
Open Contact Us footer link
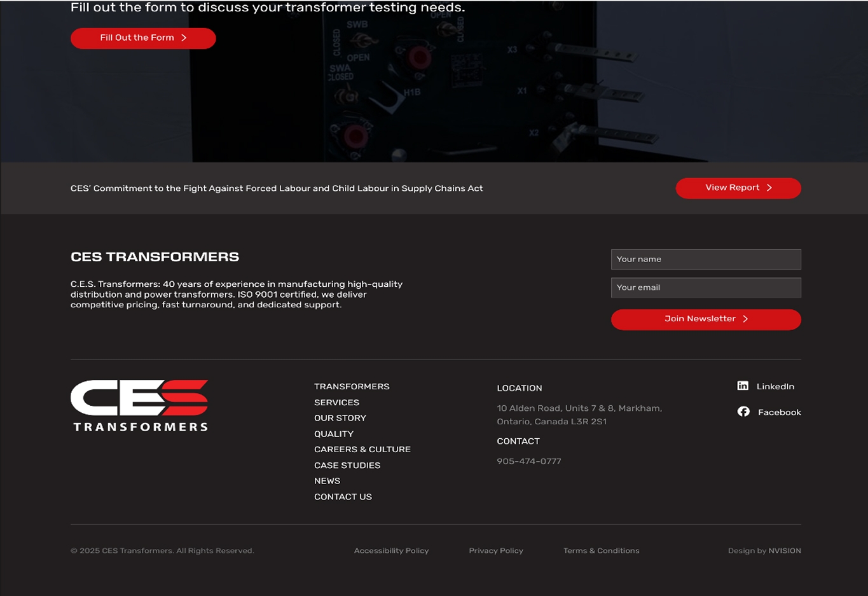(343, 497)
